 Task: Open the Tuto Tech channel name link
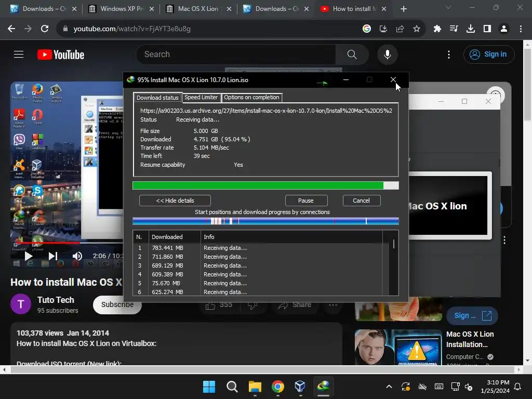pos(56,300)
